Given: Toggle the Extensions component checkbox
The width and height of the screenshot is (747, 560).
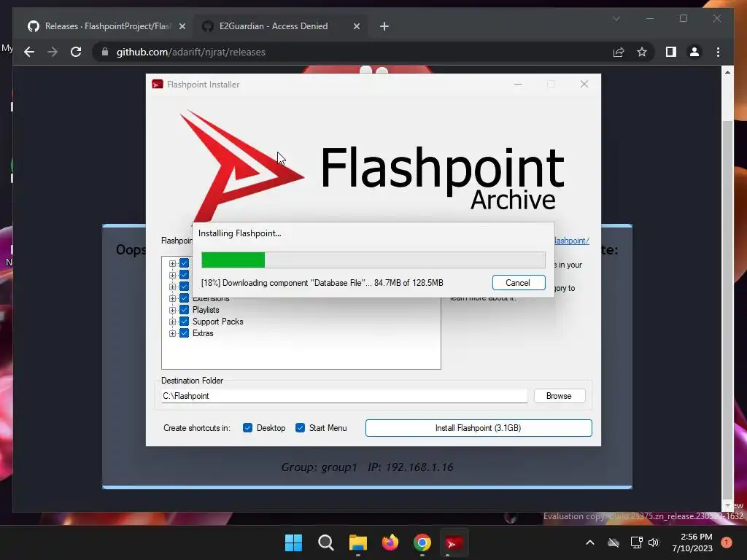Looking at the screenshot, I should click(185, 298).
